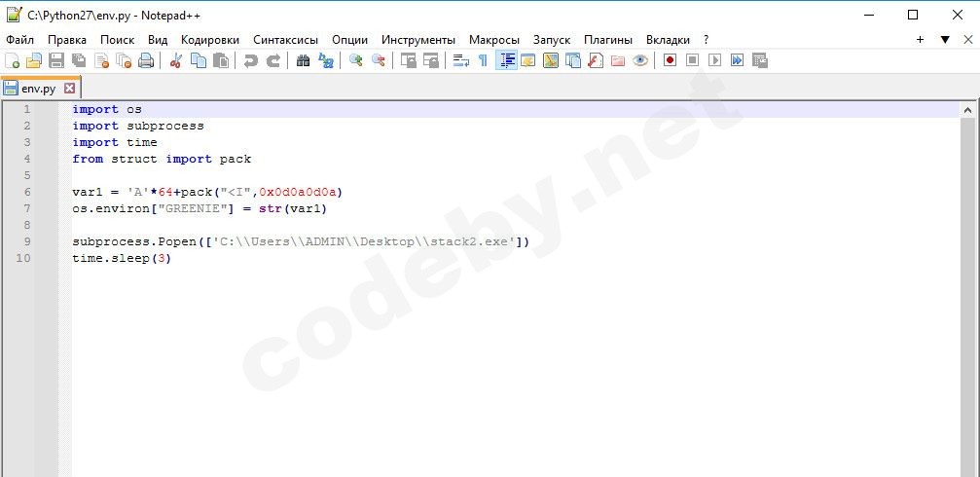Click the Save All toolbar icon
Image resolution: width=980 pixels, height=477 pixels.
(x=79, y=60)
